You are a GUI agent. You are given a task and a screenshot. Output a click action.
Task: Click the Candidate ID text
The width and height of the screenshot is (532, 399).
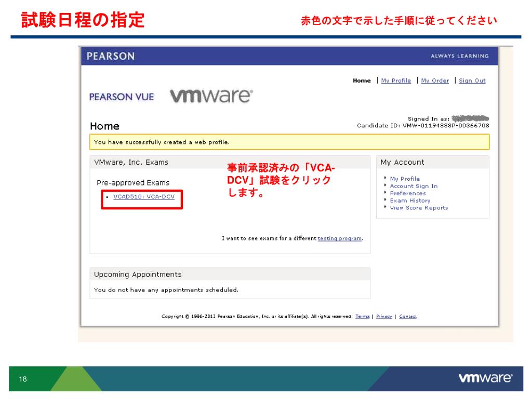423,126
